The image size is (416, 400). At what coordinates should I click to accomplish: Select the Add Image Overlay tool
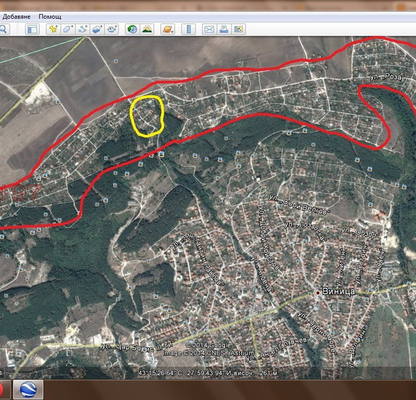coord(97,29)
